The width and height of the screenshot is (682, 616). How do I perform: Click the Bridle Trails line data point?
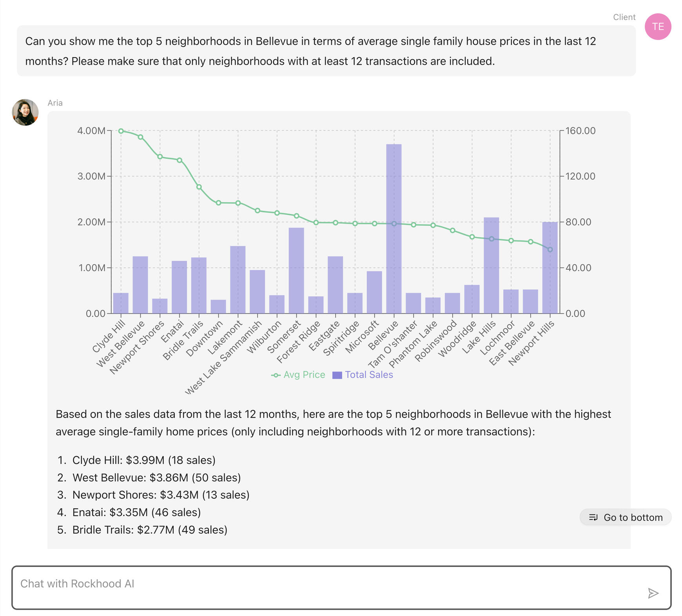click(x=199, y=187)
